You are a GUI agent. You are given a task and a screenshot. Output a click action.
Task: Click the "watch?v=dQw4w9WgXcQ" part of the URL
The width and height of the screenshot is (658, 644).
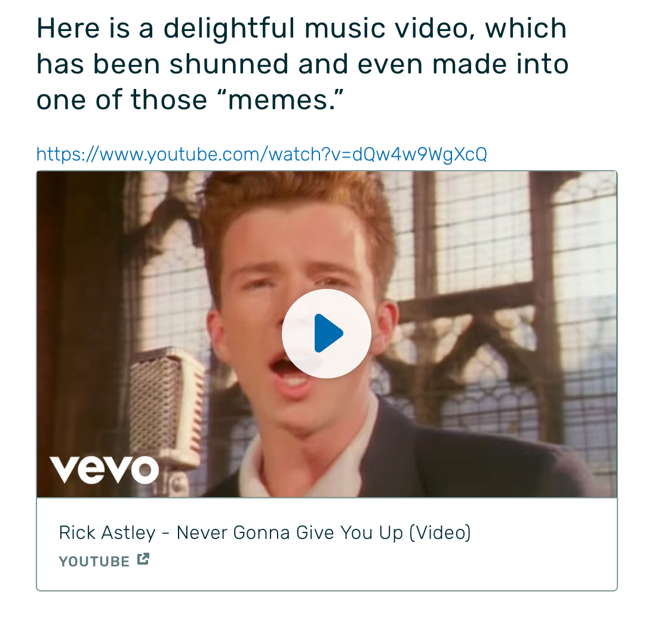coord(377,155)
